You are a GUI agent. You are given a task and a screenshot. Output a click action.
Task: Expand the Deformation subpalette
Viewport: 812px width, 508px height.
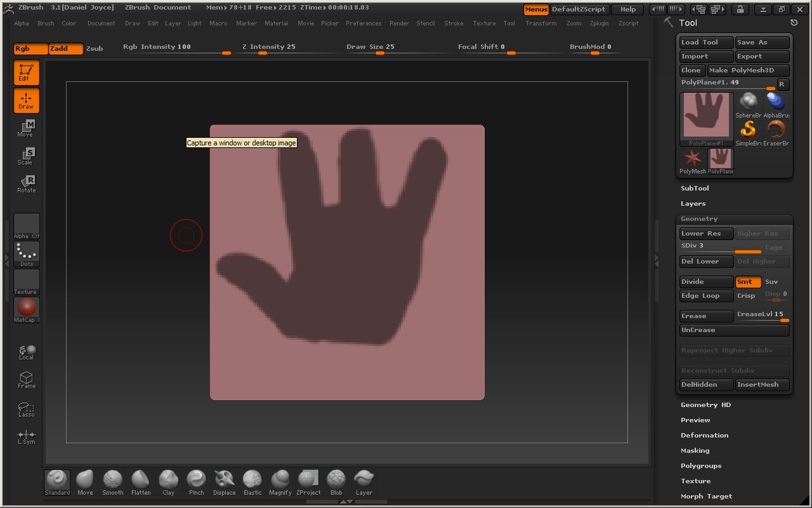[x=704, y=436]
